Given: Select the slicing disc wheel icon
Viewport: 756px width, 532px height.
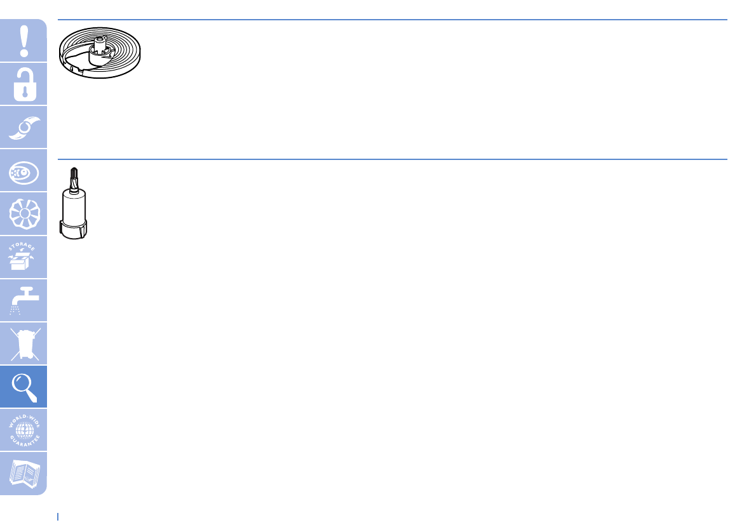Looking at the screenshot, I should pos(23,214).
